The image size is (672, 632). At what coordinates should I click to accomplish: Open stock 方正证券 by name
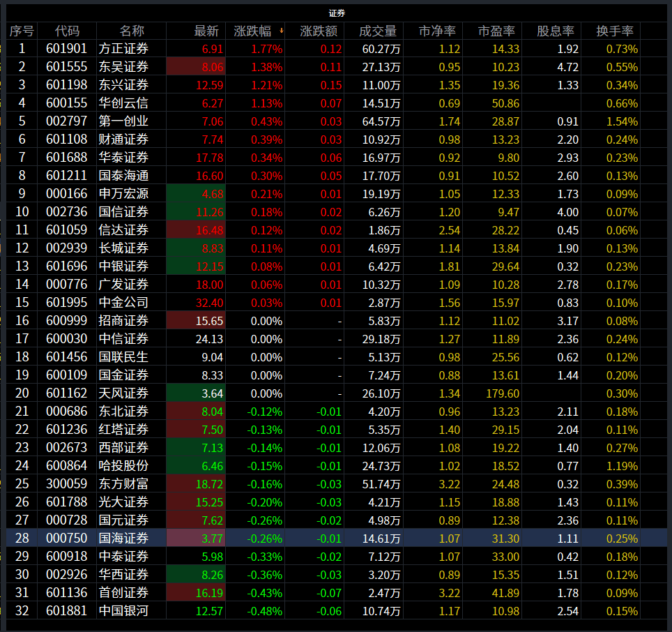point(123,49)
